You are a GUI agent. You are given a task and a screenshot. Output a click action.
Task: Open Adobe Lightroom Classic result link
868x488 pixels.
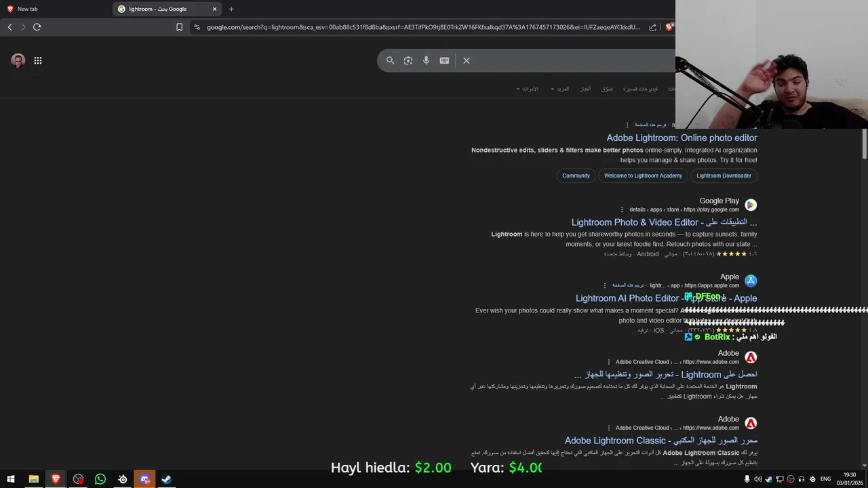(x=661, y=441)
